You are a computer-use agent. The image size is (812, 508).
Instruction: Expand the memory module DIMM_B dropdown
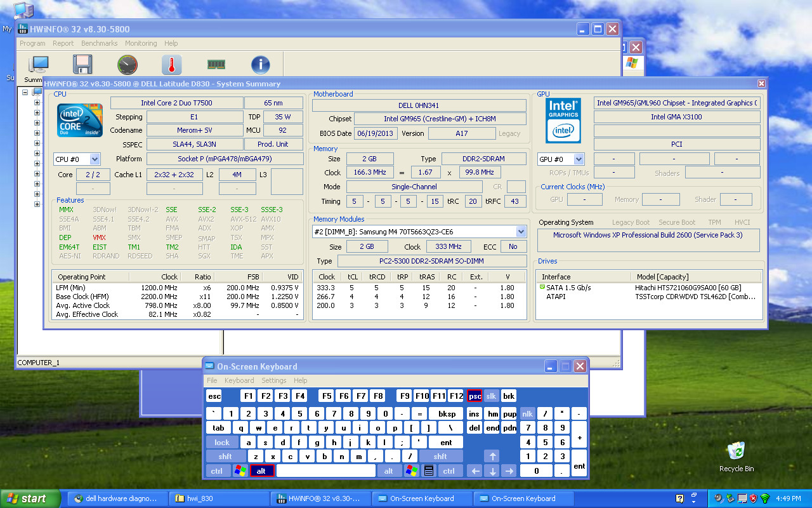419,232
